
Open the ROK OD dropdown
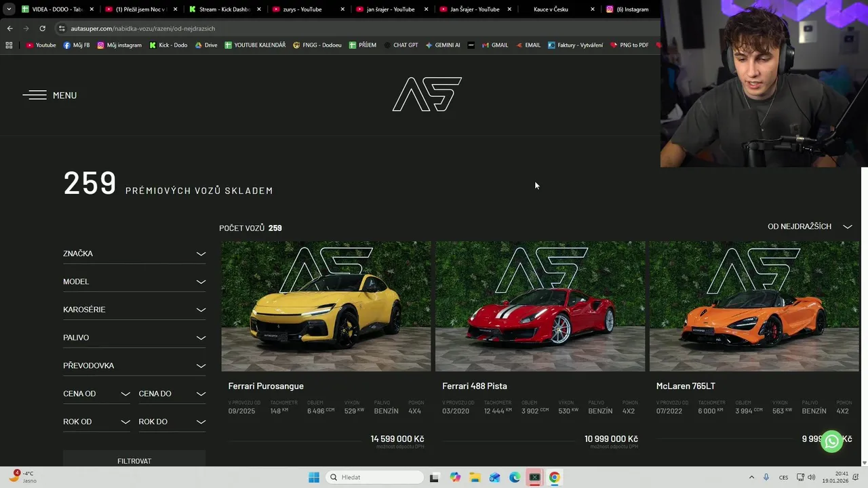(96, 422)
